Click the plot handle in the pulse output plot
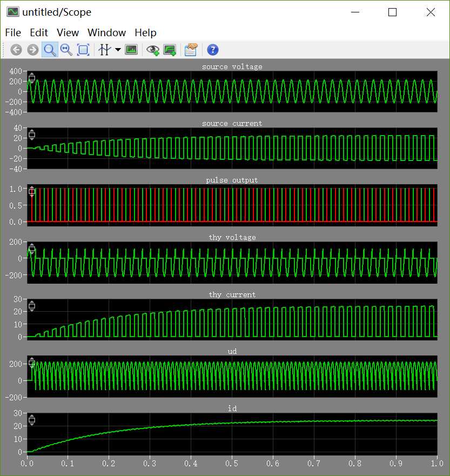This screenshot has width=450, height=476. [32, 192]
